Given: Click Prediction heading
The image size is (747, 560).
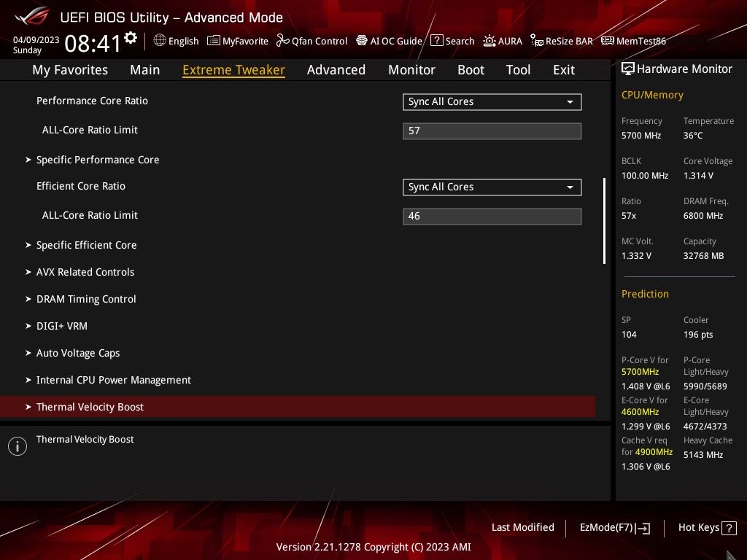Looking at the screenshot, I should (645, 294).
